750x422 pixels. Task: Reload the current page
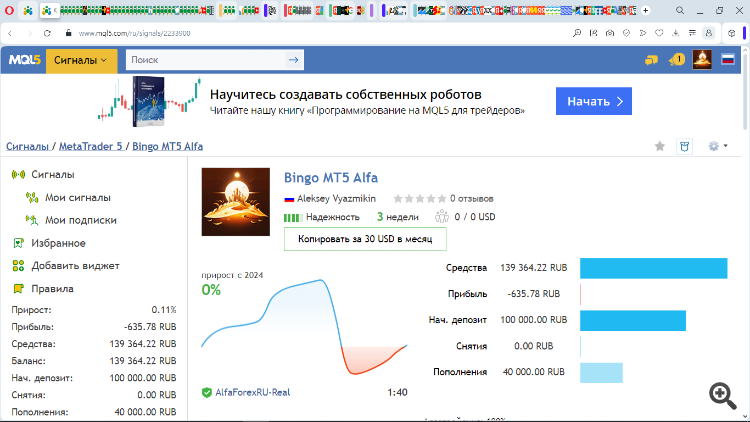click(x=47, y=33)
